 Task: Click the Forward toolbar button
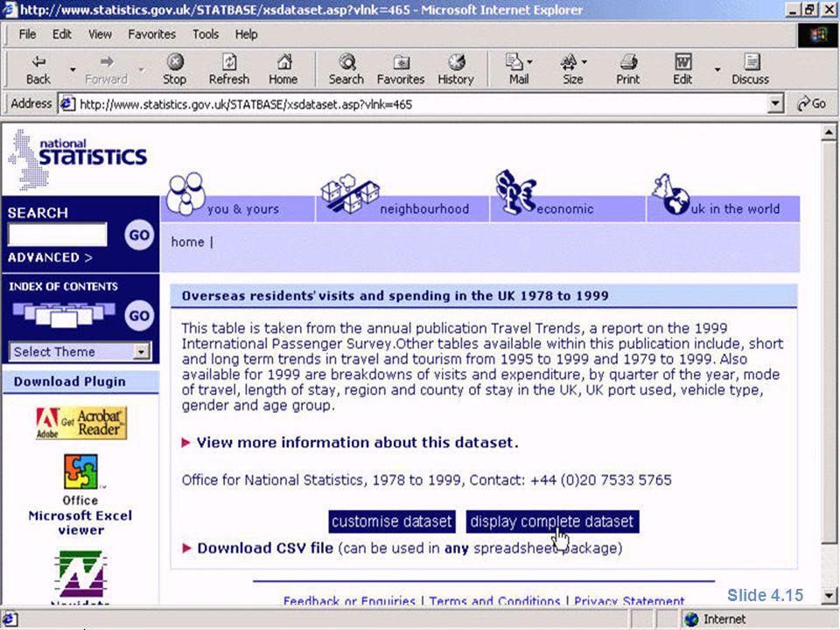pos(106,70)
